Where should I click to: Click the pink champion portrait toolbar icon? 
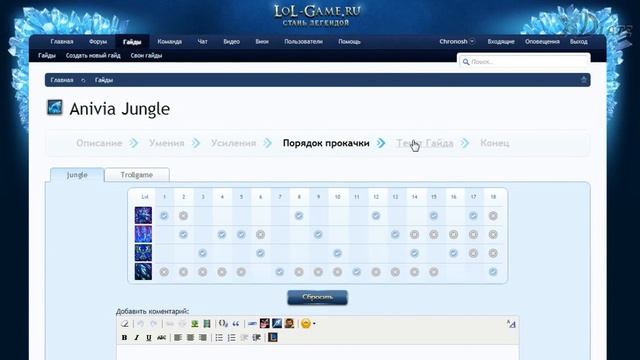264,323
